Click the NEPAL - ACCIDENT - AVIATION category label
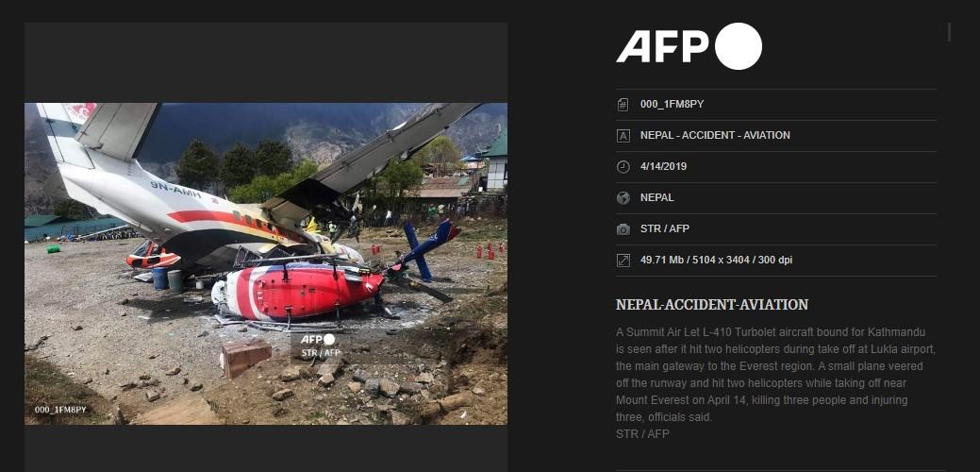Viewport: 980px width, 472px height. click(715, 135)
